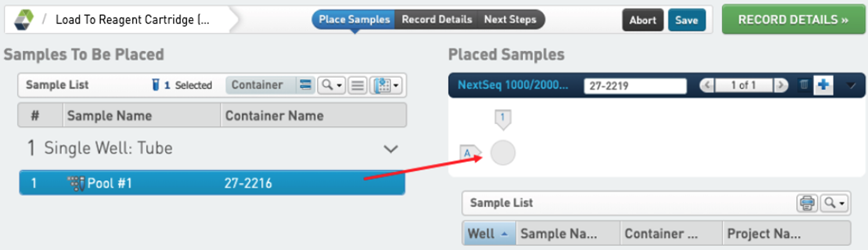Click the Container view toggle icon
Image resolution: width=868 pixels, height=250 pixels.
click(305, 85)
